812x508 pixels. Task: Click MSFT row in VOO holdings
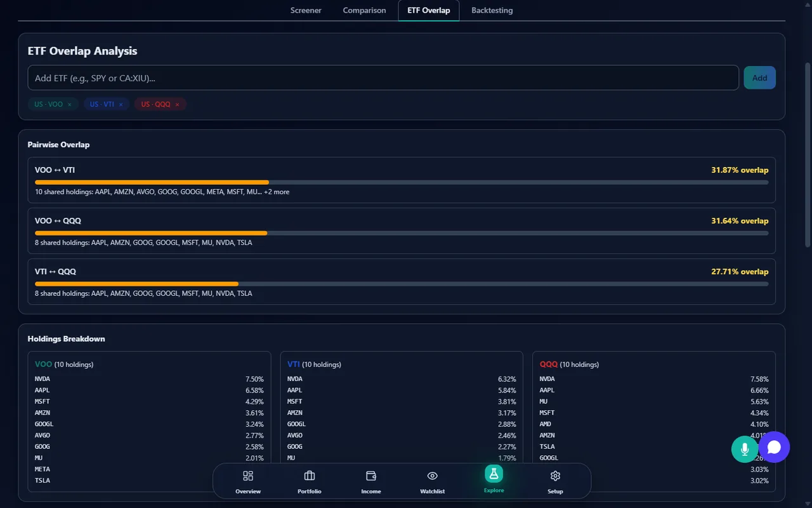149,402
